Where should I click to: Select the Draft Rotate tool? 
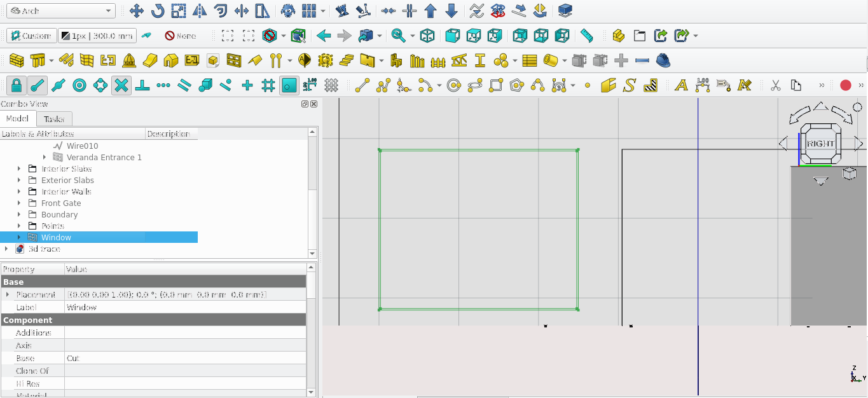click(157, 11)
